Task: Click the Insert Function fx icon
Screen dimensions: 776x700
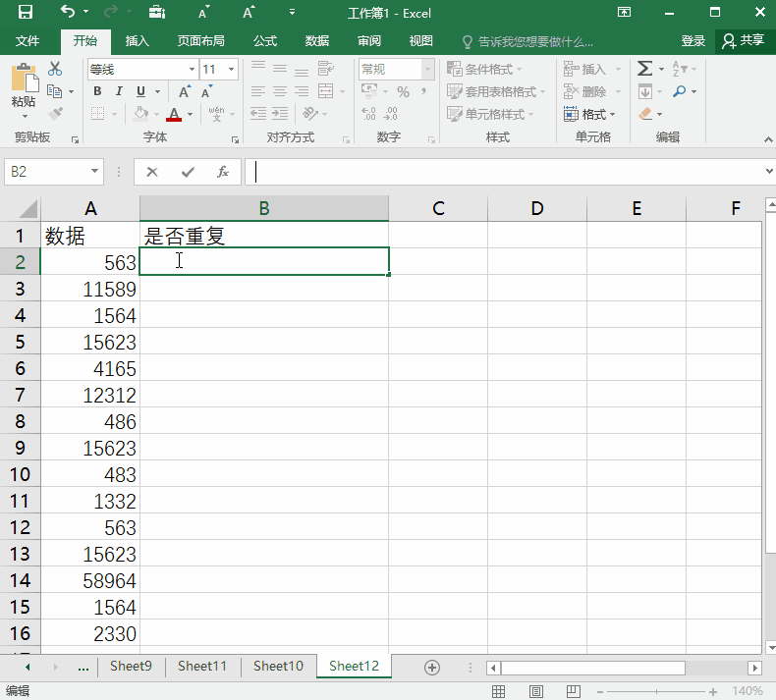Action: [x=223, y=172]
